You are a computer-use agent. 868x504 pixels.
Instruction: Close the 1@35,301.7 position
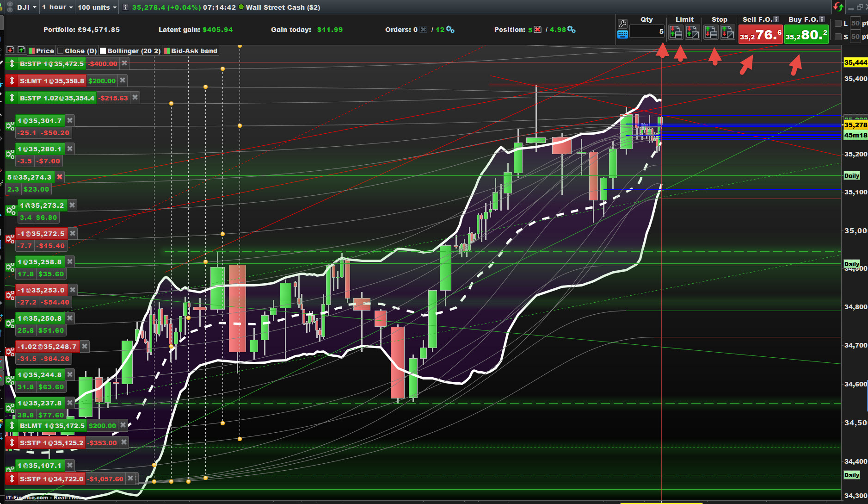[69, 120]
